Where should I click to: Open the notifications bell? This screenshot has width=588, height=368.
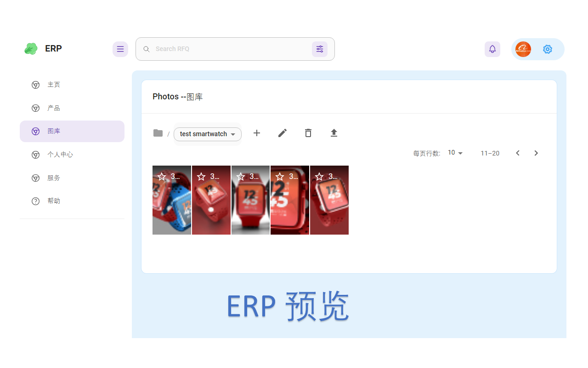click(492, 49)
